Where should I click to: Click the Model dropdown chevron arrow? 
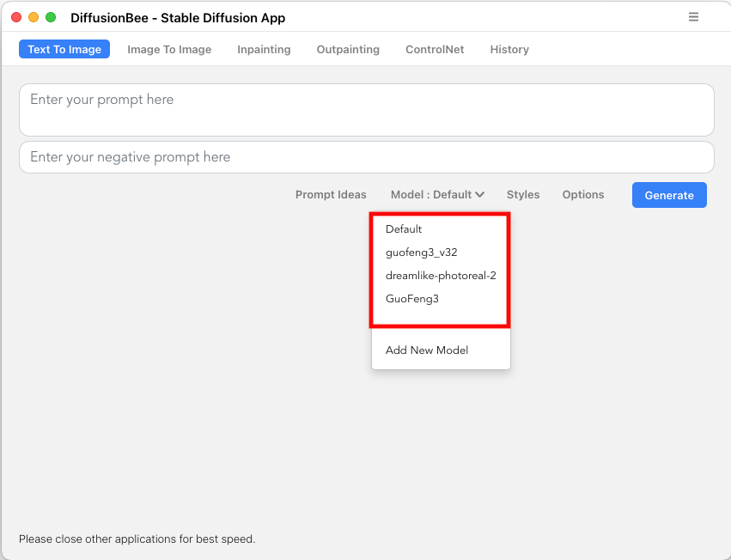(479, 195)
